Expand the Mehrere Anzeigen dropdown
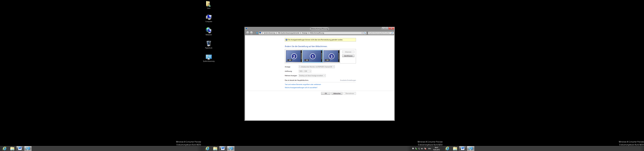 [x=312, y=75]
